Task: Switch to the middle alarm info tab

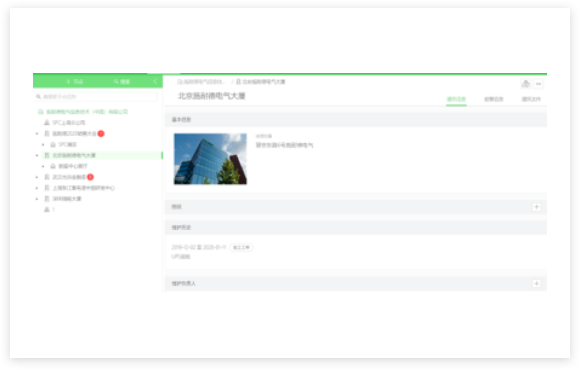Action: click(493, 99)
